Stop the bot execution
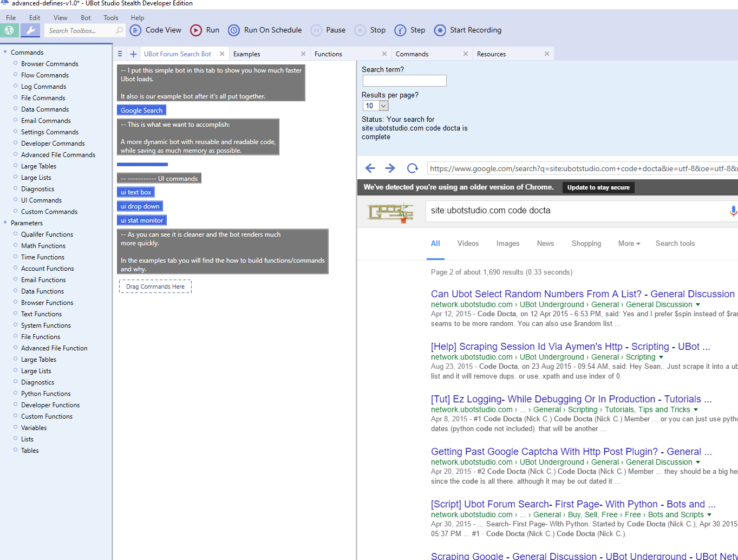Screen dimensions: 738x560 click(370, 30)
